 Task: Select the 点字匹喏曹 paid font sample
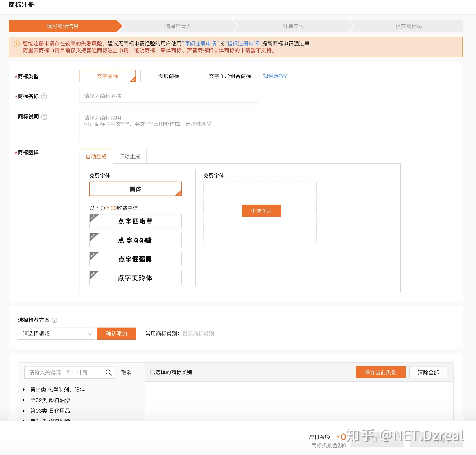(x=135, y=221)
